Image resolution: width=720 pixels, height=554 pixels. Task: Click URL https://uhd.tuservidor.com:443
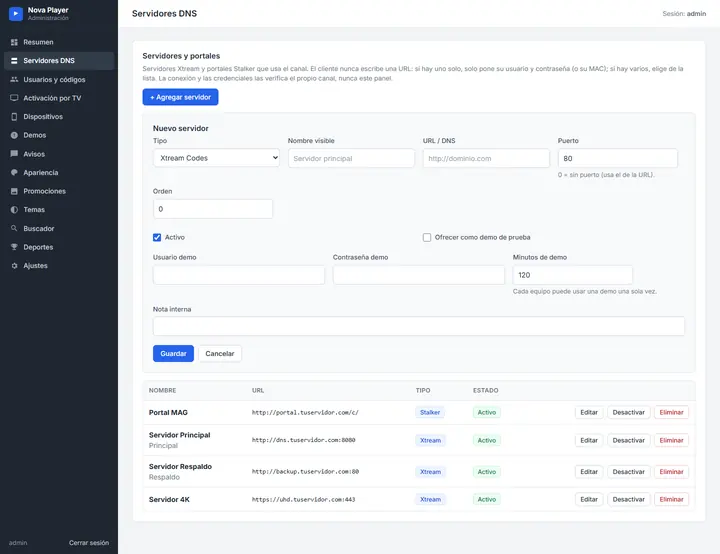point(304,499)
